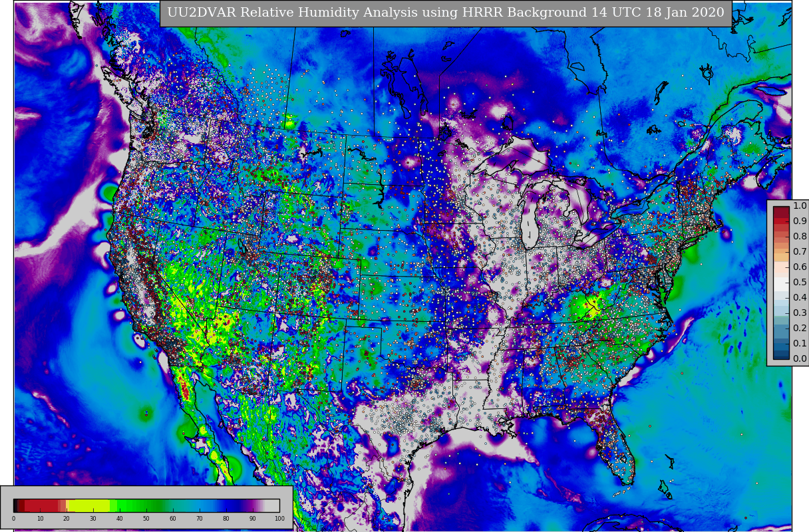Image resolution: width=809 pixels, height=532 pixels.
Task: Click the 20 tick label on the humidity colorbar
Action: pos(67,519)
